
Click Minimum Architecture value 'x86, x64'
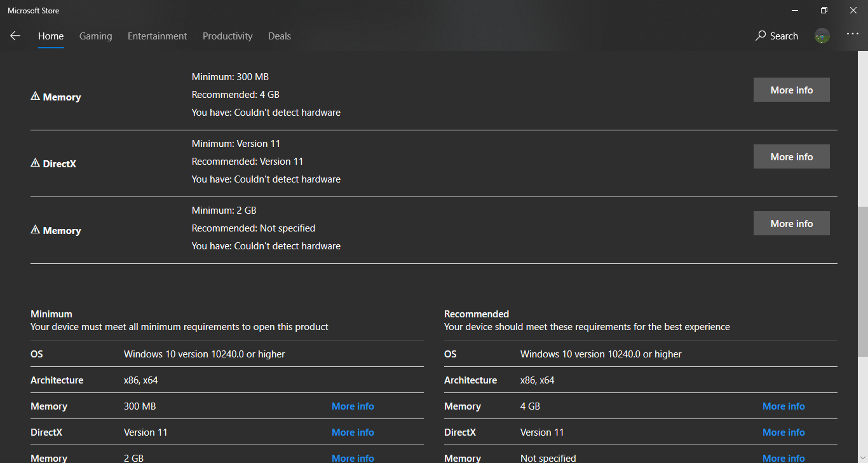click(140, 380)
